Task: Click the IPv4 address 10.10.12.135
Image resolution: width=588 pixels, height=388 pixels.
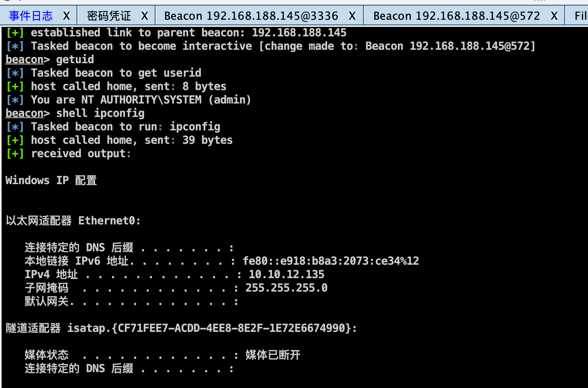Action: (x=287, y=275)
